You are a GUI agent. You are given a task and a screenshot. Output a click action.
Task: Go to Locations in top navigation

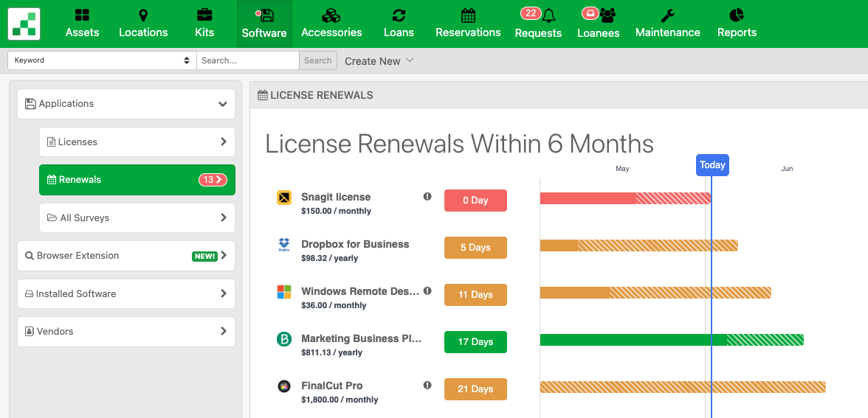(x=143, y=24)
